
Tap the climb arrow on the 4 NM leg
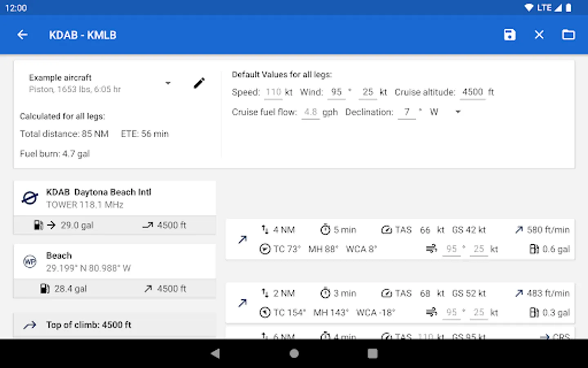pyautogui.click(x=243, y=240)
